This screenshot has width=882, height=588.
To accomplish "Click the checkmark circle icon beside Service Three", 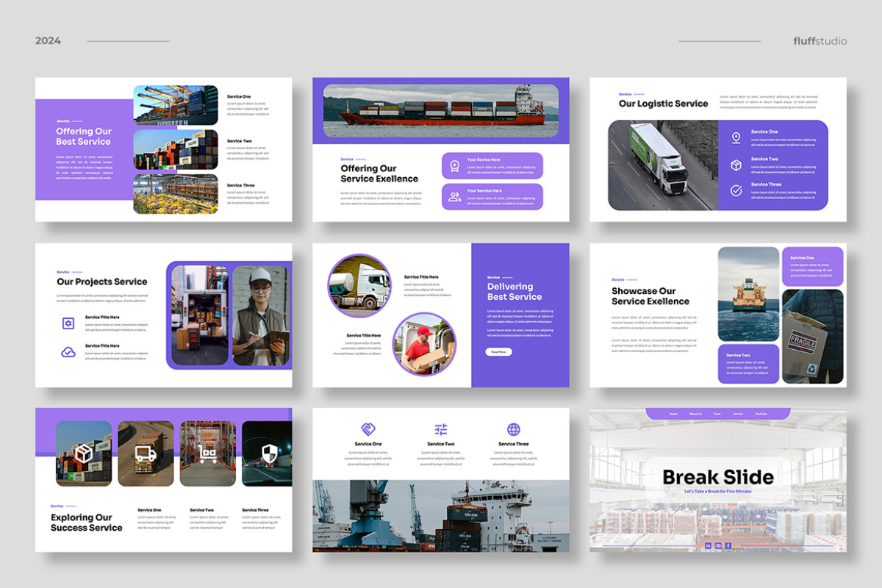I will pyautogui.click(x=736, y=190).
